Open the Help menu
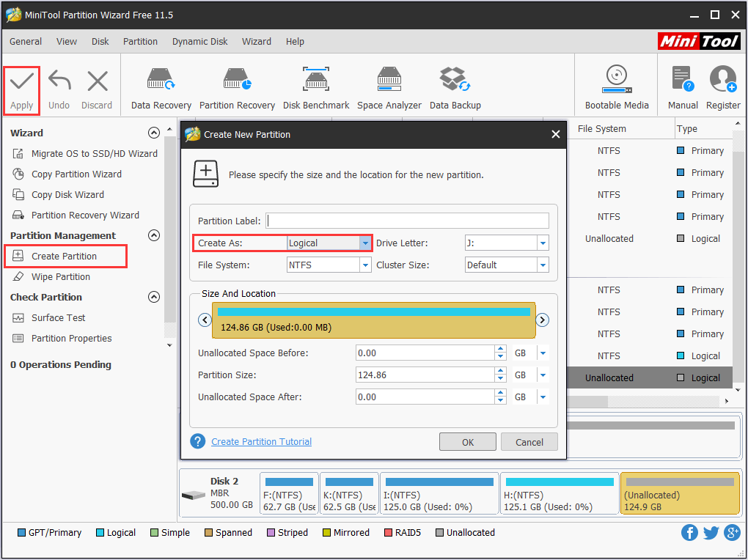Image resolution: width=748 pixels, height=560 pixels. 295,42
